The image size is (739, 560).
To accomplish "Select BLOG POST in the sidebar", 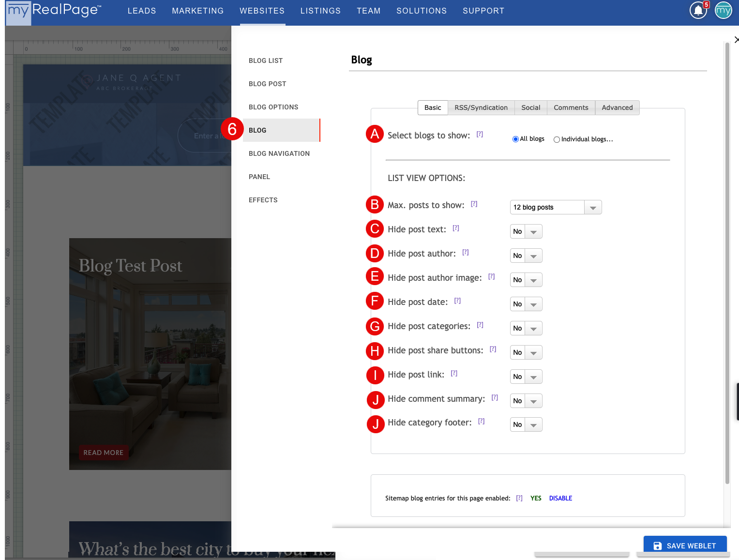I will click(268, 84).
